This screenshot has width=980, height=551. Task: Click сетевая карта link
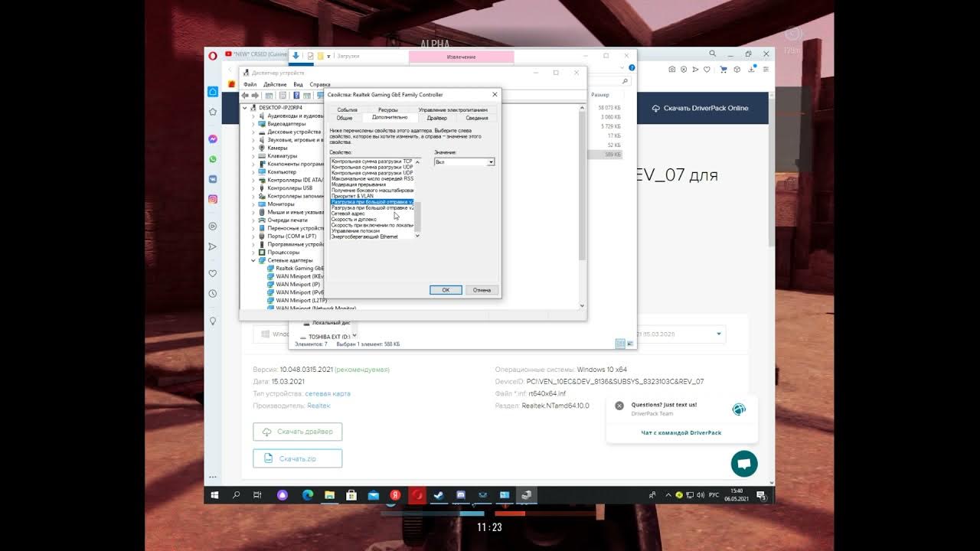click(328, 393)
